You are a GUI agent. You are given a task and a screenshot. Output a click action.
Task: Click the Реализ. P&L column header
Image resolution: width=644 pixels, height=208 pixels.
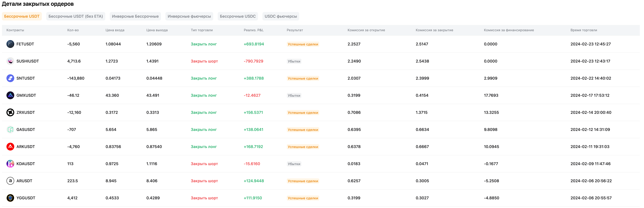pyautogui.click(x=253, y=30)
